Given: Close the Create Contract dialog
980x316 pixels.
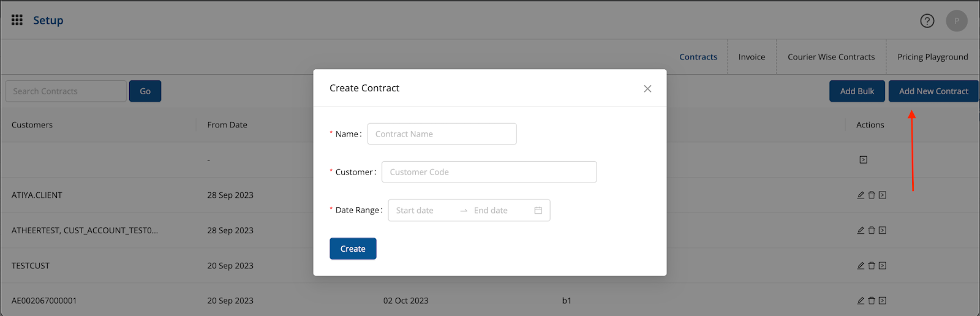Looking at the screenshot, I should pos(647,89).
